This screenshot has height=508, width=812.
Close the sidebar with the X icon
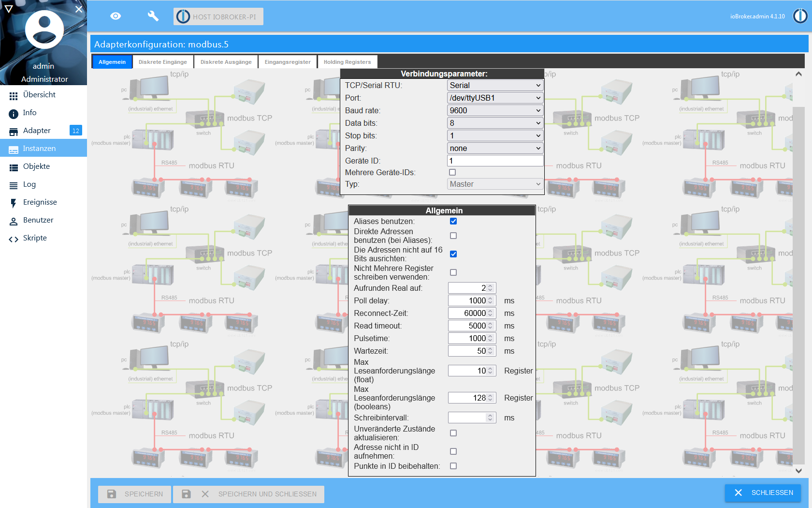pyautogui.click(x=79, y=9)
